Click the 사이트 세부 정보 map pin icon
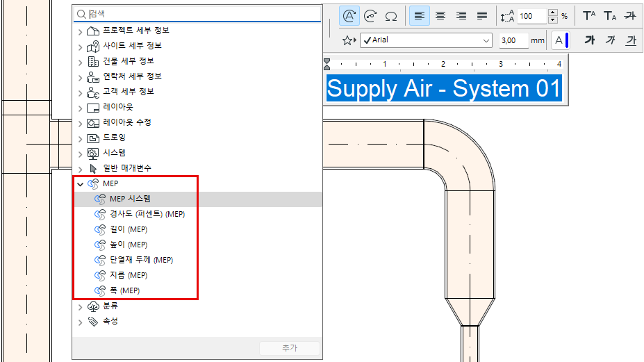The width and height of the screenshot is (644, 362). click(x=93, y=46)
